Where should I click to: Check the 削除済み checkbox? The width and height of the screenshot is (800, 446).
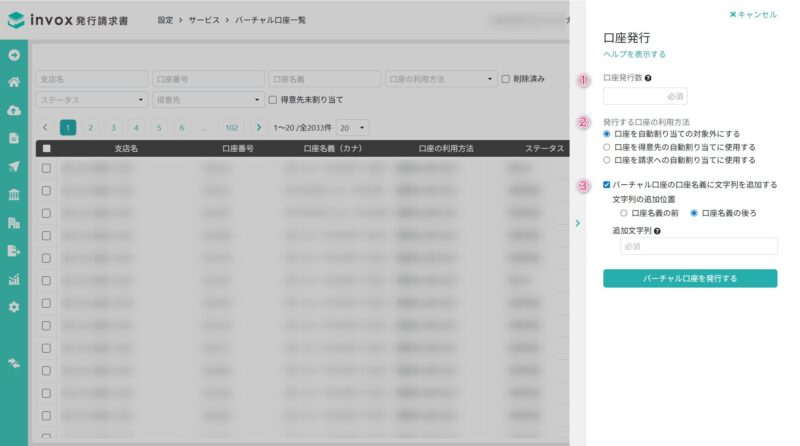pos(506,79)
